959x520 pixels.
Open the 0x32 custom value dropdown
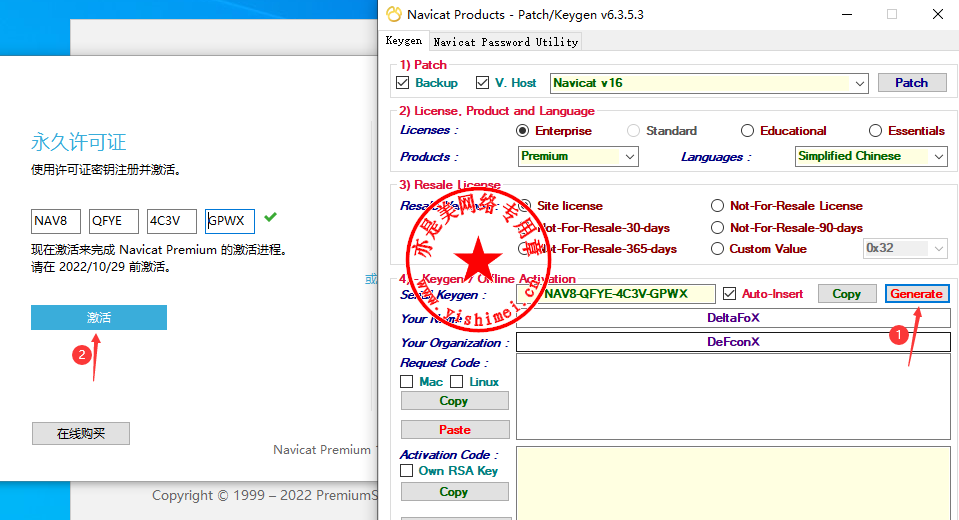938,248
